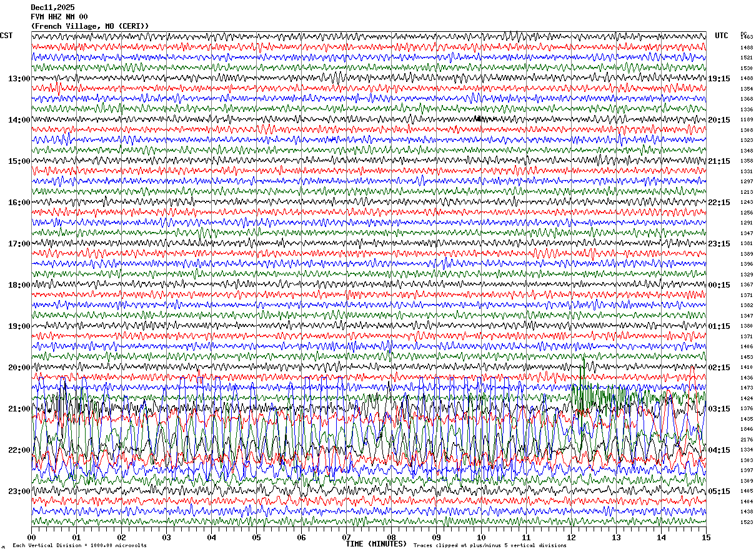The image size is (756, 554).
Task: Click the '23:00' CST hour label
Action: 19,491
